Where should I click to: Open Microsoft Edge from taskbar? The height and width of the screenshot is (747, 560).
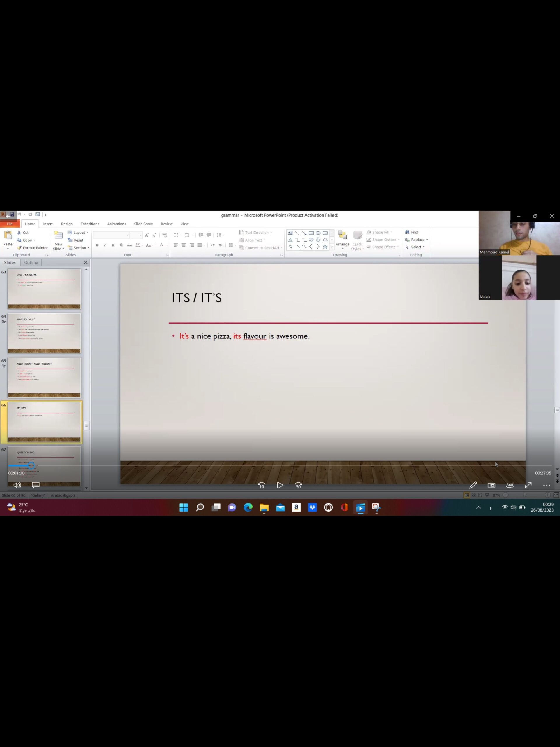(248, 507)
